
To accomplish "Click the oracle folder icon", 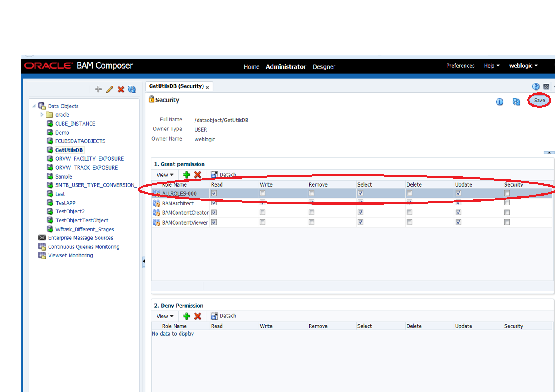I will point(49,115).
